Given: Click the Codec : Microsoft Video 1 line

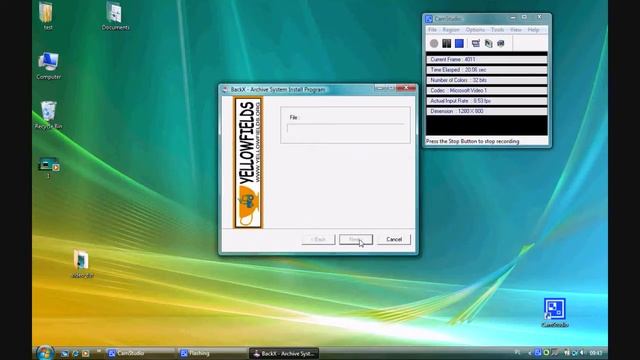Looking at the screenshot, I should click(487, 91).
